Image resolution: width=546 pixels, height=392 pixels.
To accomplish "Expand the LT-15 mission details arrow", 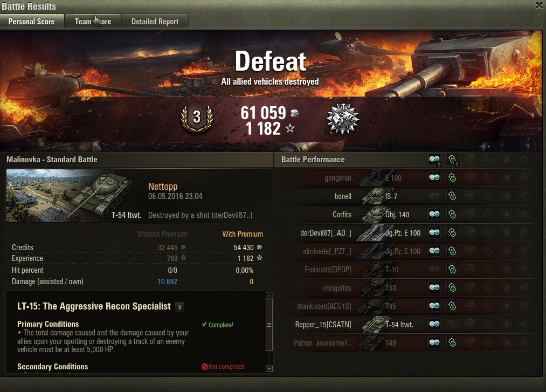I will coord(179,307).
